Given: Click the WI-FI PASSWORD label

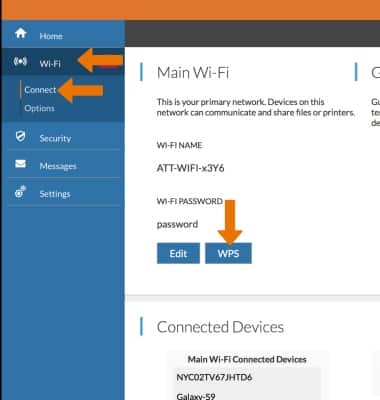Looking at the screenshot, I should click(190, 201).
